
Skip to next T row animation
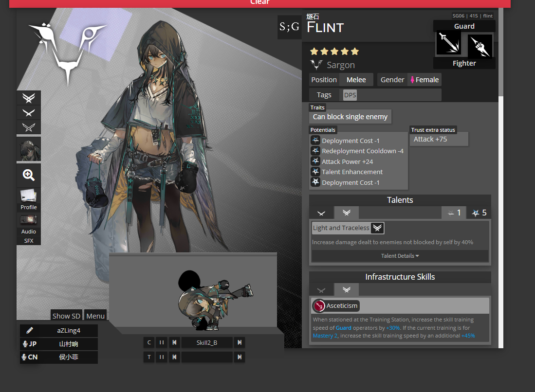click(x=240, y=357)
